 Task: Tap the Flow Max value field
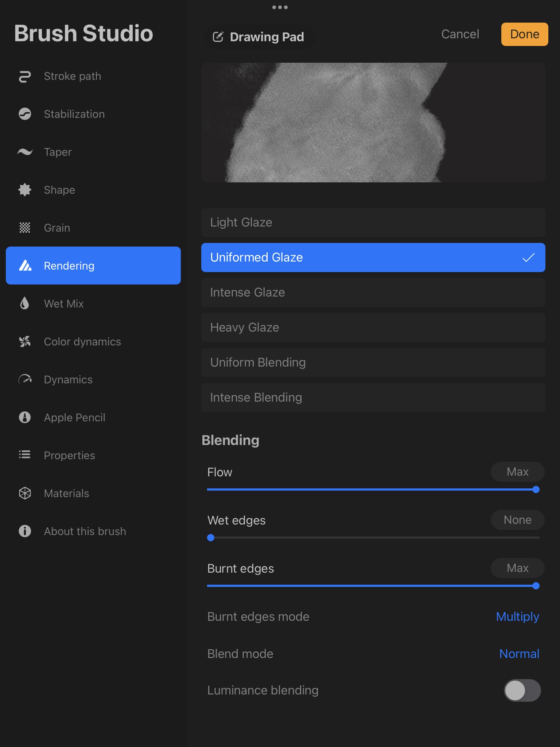click(x=517, y=472)
